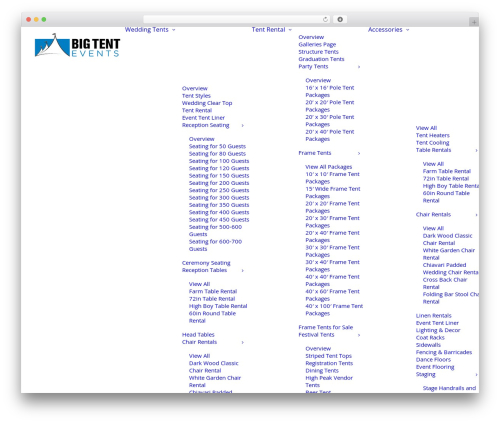Open 40' x 100' Frame Tent Packages
The height and width of the screenshot is (423, 500).
point(334,310)
